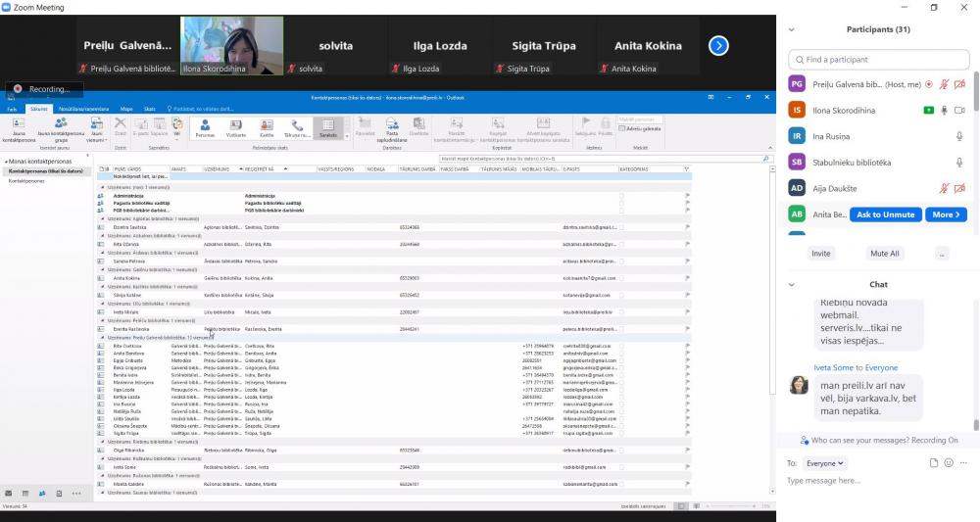Open the new items icon in Outlook
This screenshot has height=522, width=980.
pyautogui.click(x=97, y=123)
